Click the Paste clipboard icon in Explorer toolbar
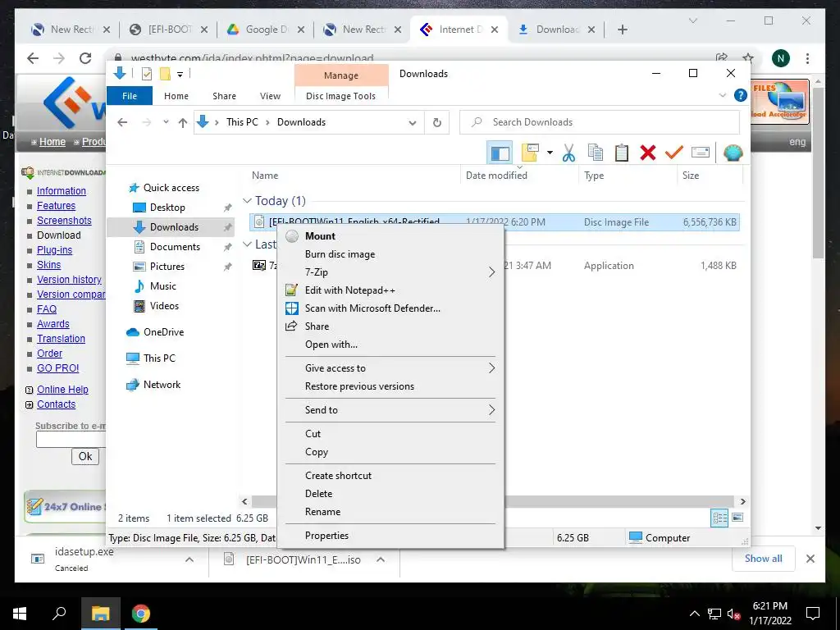The width and height of the screenshot is (840, 630). [x=622, y=153]
